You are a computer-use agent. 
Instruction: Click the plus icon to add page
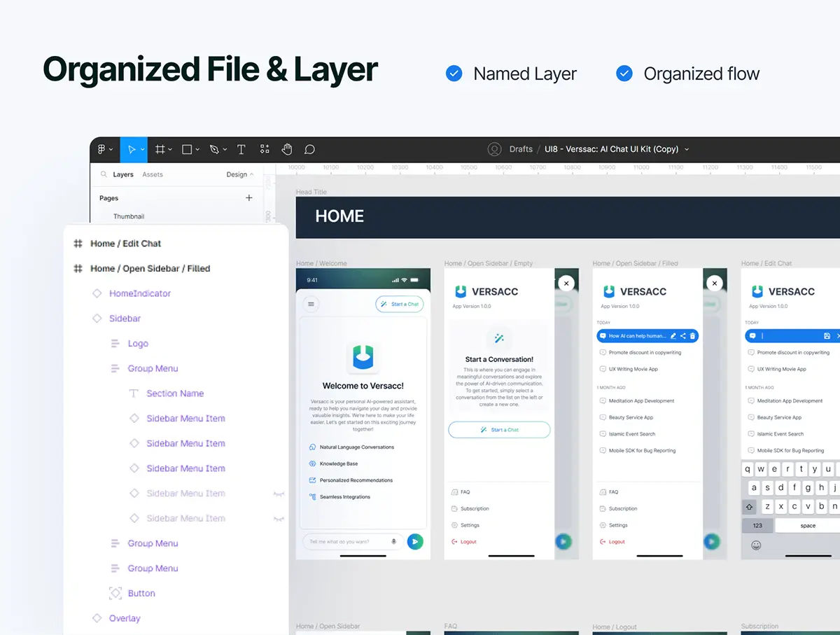[x=248, y=198]
